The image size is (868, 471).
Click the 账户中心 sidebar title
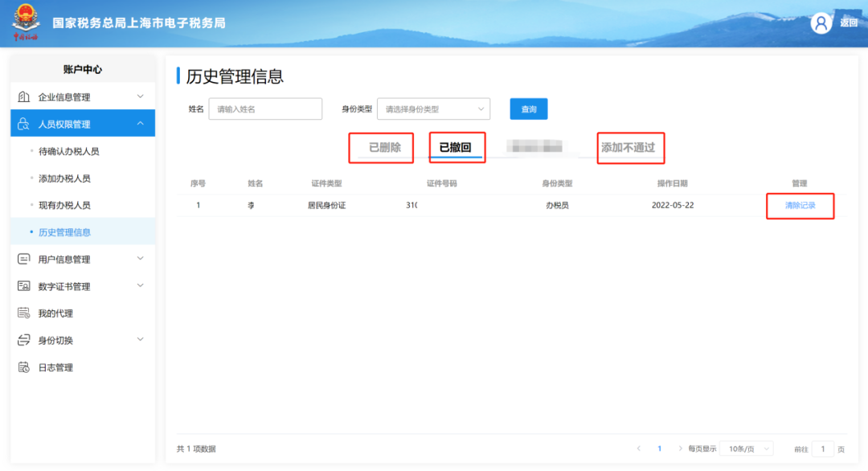[x=83, y=69]
